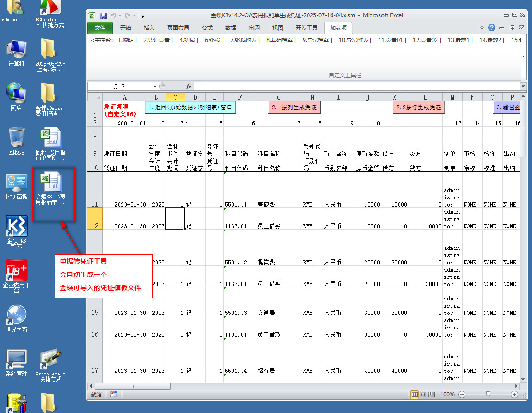Open the 控制面板 desktop icon
Image resolution: width=532 pixels, height=413 pixels.
pos(16,187)
